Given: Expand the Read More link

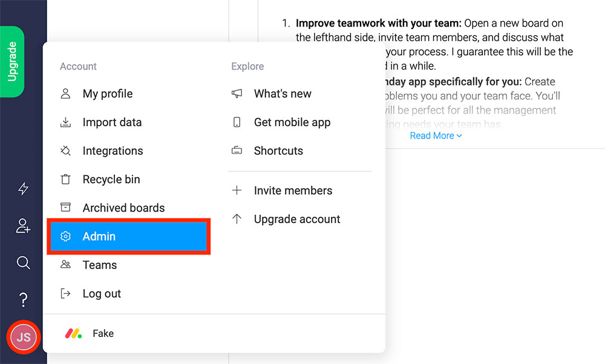Looking at the screenshot, I should (x=436, y=136).
